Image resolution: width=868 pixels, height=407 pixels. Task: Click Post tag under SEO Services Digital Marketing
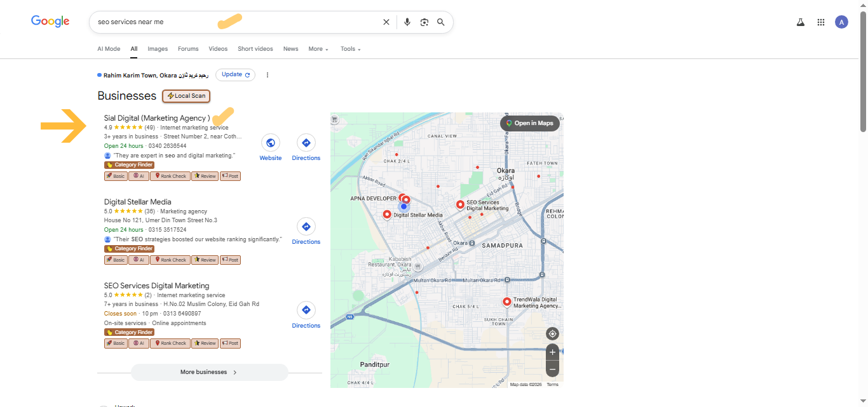point(230,343)
